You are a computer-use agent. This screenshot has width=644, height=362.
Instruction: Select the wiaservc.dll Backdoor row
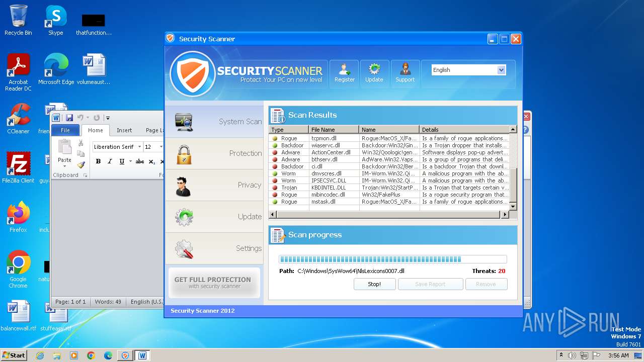click(x=389, y=145)
